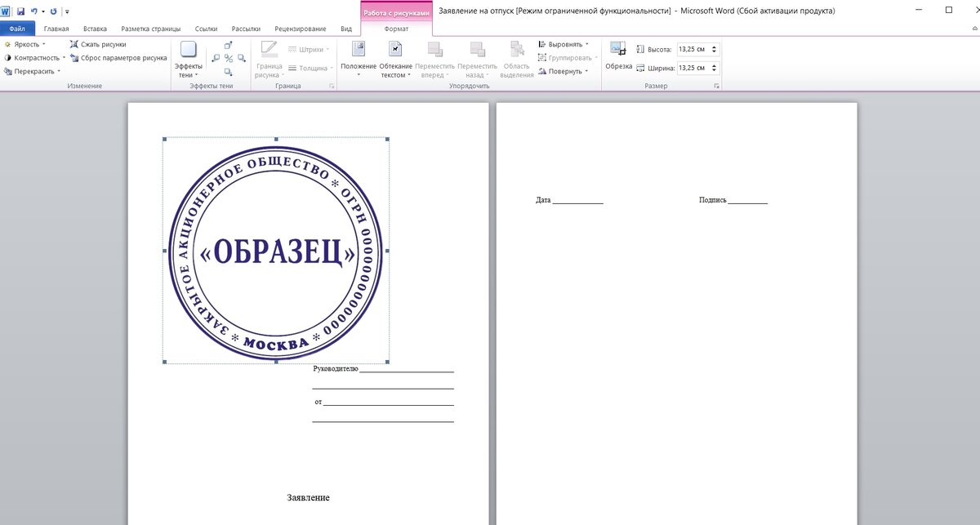Image resolution: width=980 pixels, height=525 pixels.
Task: Click the Высота height icon
Action: click(640, 49)
